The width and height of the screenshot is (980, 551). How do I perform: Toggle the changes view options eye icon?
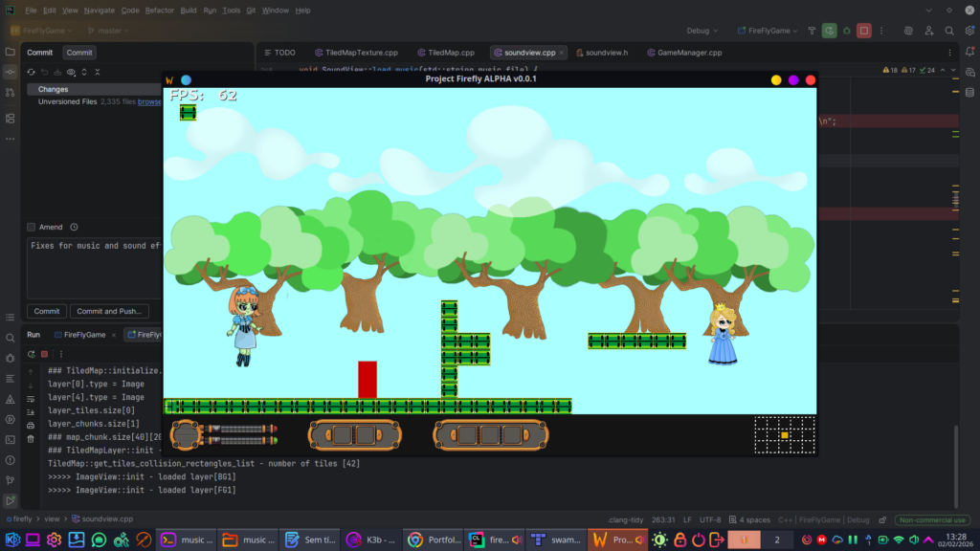click(x=71, y=72)
